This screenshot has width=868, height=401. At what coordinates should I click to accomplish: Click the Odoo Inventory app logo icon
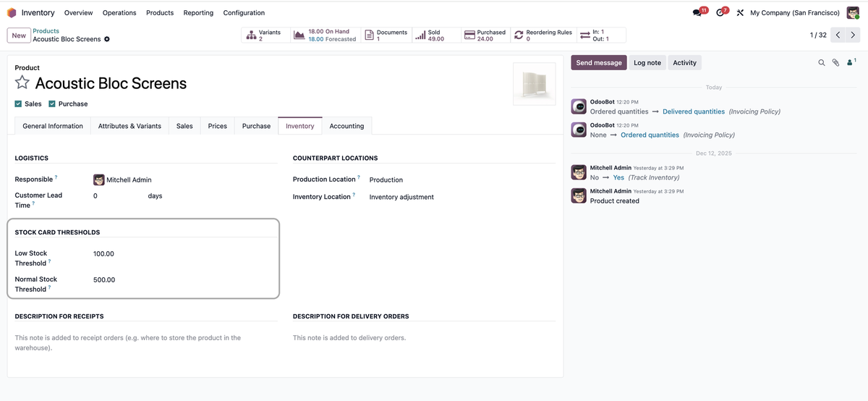click(12, 12)
